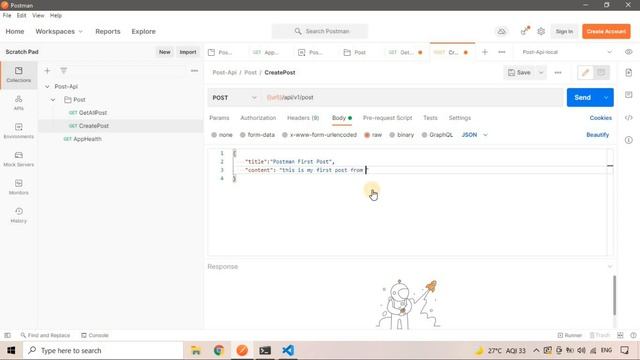This screenshot has width=640, height=360.
Task: Switch to the Pre-request Script tab
Action: (387, 118)
